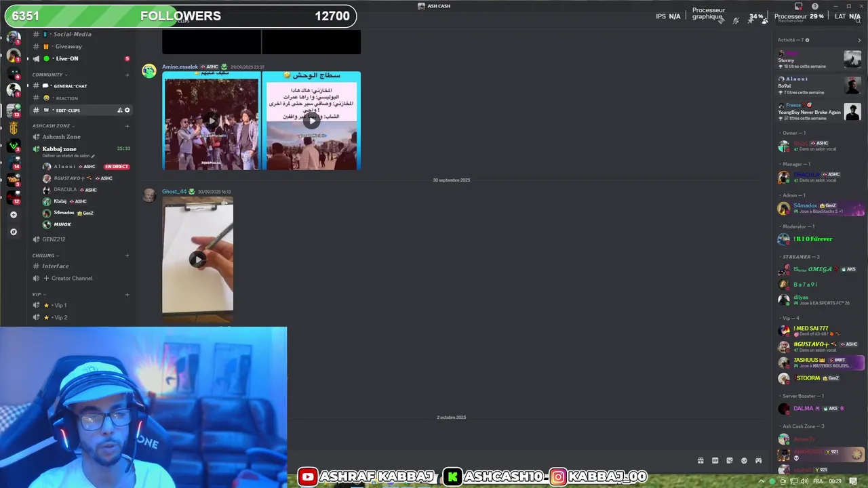
Task: Click the EN DIRECT badge next to Alaoui
Action: (116, 167)
